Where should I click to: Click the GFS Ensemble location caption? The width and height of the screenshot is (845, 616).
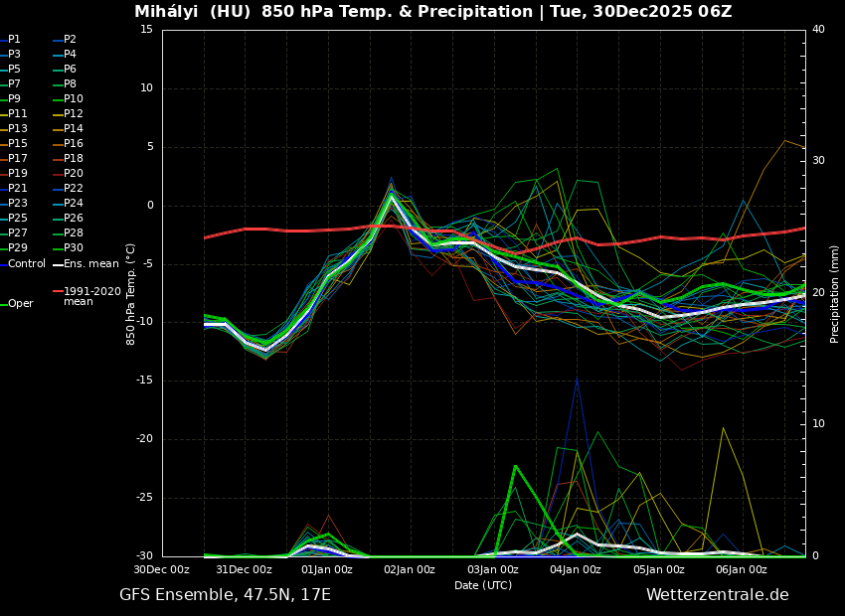225,595
